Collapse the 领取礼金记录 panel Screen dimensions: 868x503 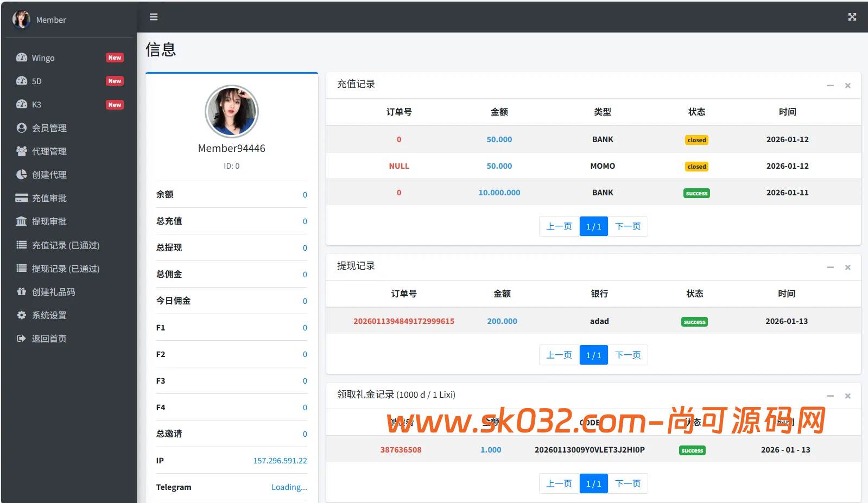[830, 396]
